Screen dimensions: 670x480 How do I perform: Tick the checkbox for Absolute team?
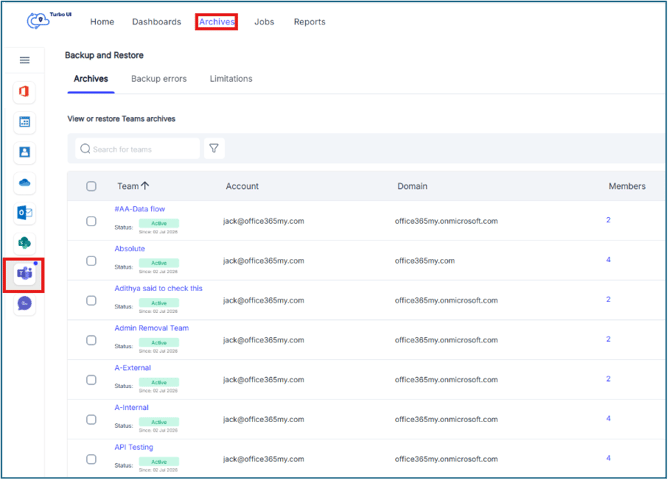pyautogui.click(x=91, y=261)
